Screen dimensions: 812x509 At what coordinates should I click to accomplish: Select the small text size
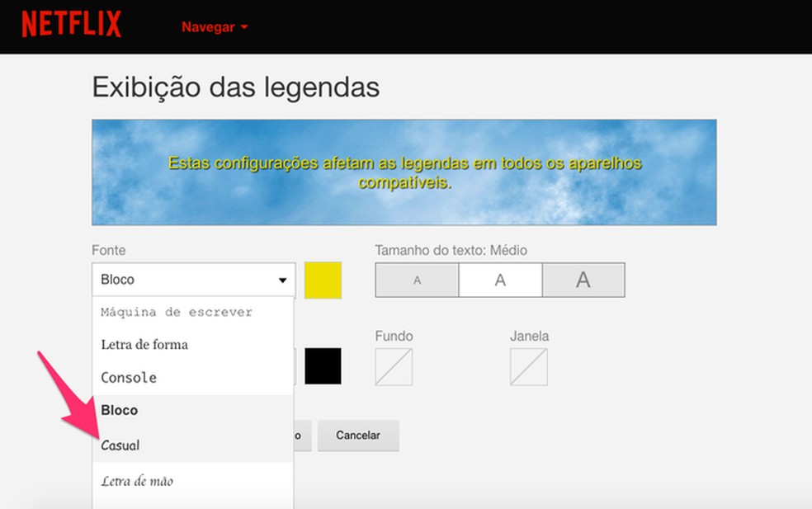point(417,280)
